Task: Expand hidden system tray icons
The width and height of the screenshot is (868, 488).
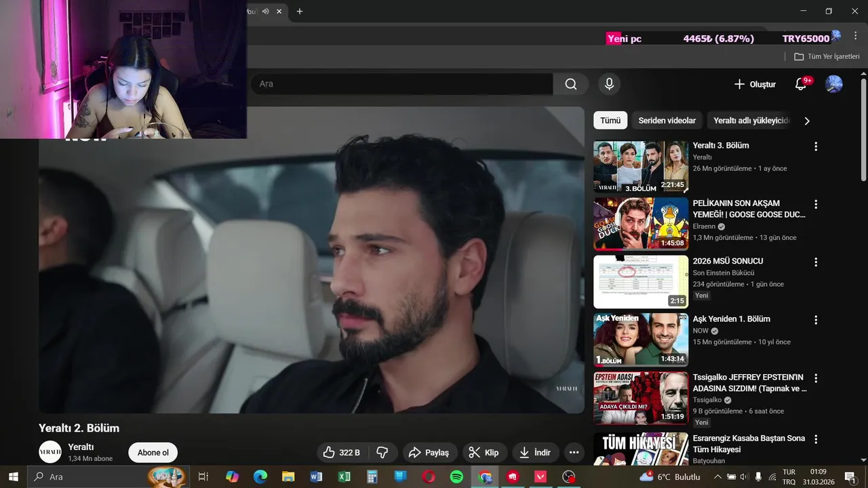Action: pyautogui.click(x=717, y=476)
